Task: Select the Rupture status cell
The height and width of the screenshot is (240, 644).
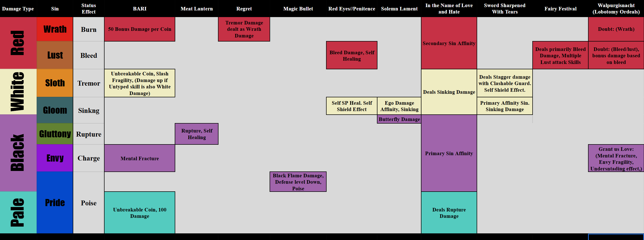Action: tap(89, 134)
